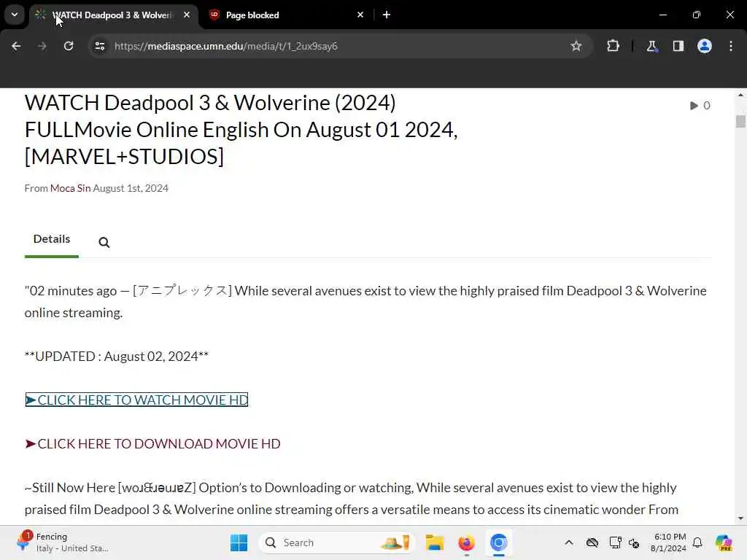Open the Windows Start menu
Screen dimensions: 747x560
point(239,542)
